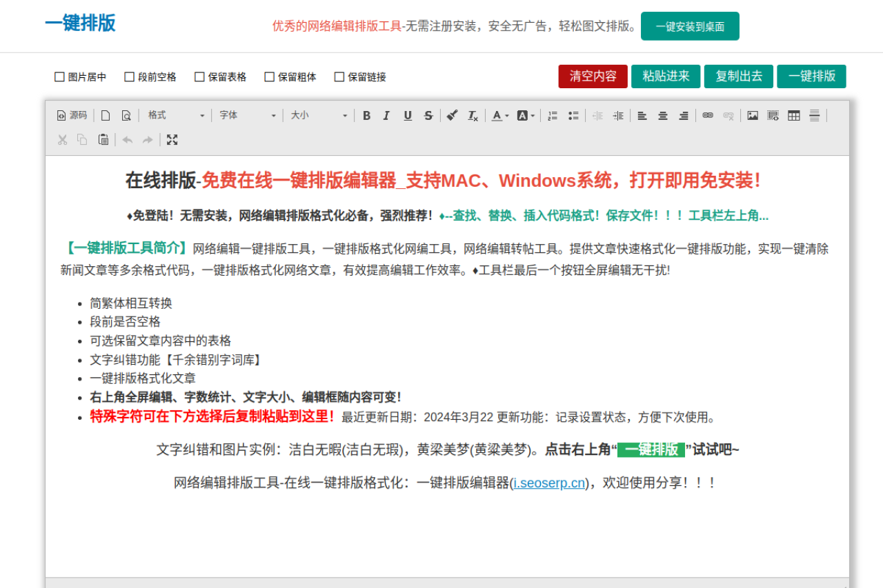883x588 pixels.
Task: Maximize the editor to fullscreen
Action: (x=172, y=139)
